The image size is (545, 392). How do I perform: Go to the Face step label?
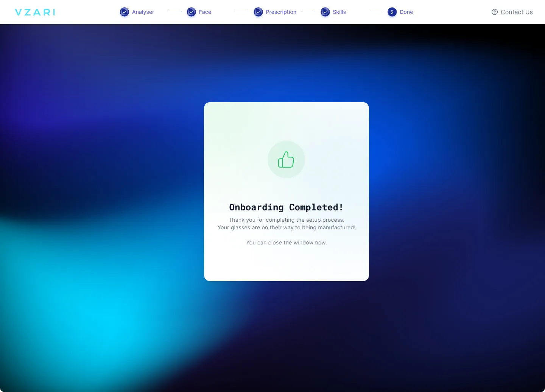point(205,12)
